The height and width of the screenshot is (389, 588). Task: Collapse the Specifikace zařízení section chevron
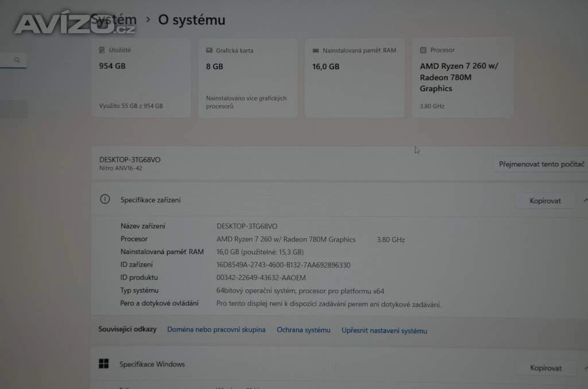coord(584,200)
